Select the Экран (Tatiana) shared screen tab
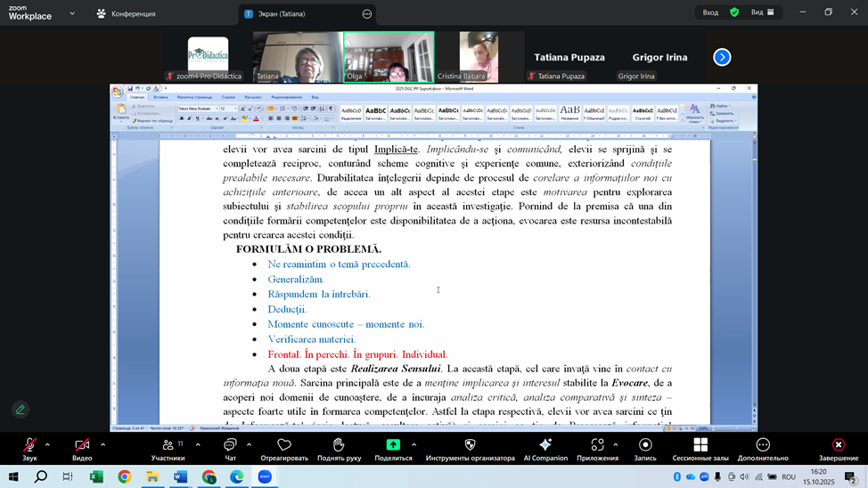Screen dimensions: 868x488 coord(281,13)
